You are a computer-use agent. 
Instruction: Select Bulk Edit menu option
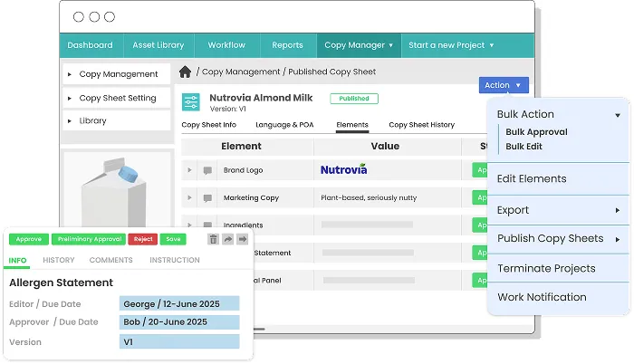point(524,147)
